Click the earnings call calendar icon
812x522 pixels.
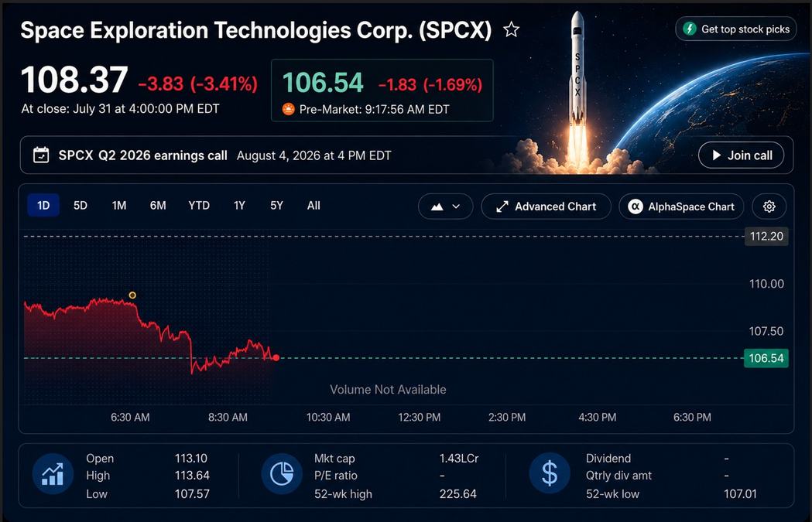pyautogui.click(x=41, y=155)
